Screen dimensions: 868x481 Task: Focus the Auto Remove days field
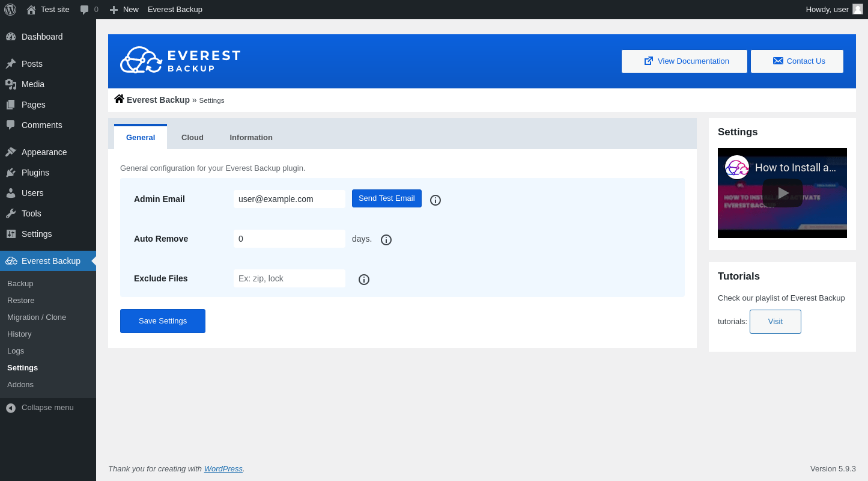tap(290, 239)
